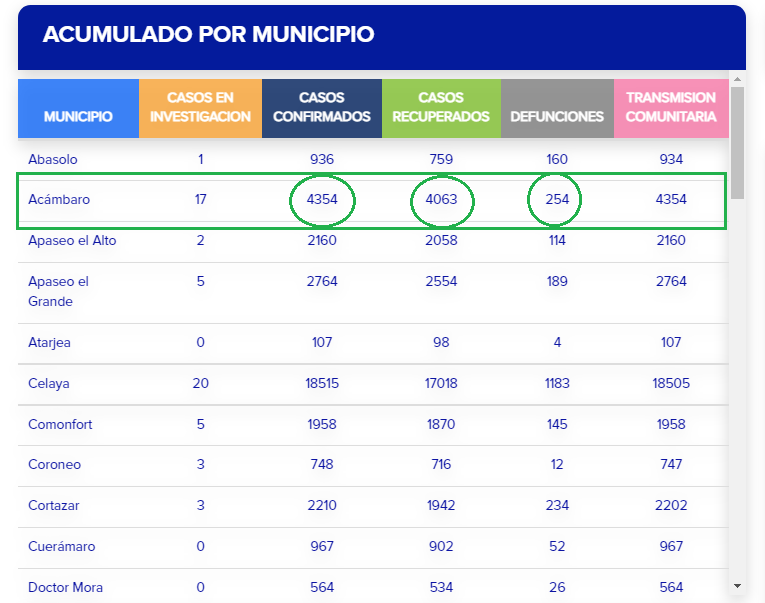This screenshot has height=603, width=765.
Task: Click the scrollbar up arrow
Action: [x=738, y=78]
